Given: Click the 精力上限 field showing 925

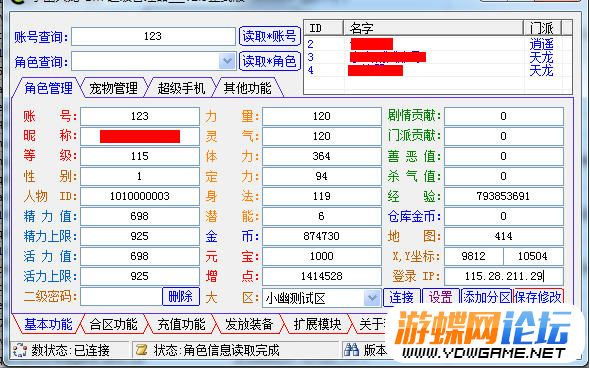Looking at the screenshot, I should [140, 236].
